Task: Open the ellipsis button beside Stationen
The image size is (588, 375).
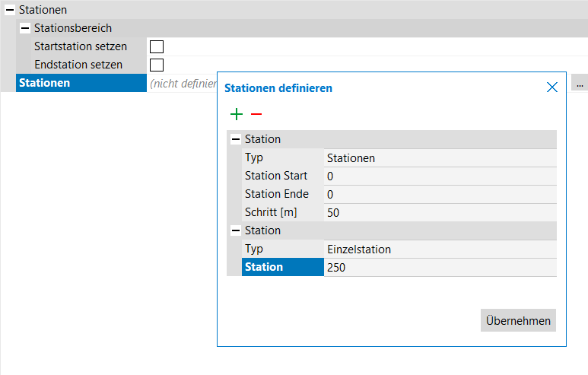Action: pyautogui.click(x=579, y=83)
